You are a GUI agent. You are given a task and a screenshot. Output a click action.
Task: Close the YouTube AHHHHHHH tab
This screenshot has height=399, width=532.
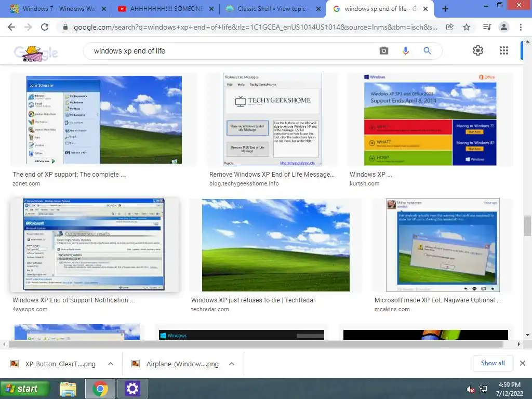tap(211, 9)
